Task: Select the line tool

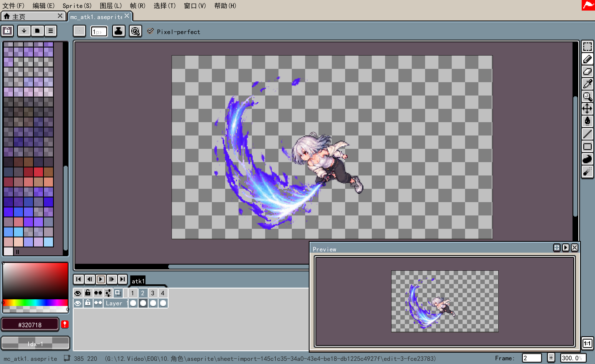Action: 587,134
